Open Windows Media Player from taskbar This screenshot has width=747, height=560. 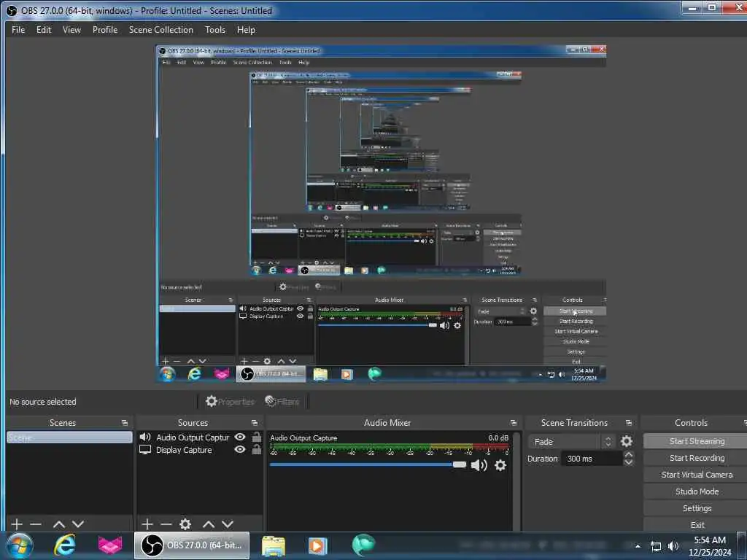[317, 545]
